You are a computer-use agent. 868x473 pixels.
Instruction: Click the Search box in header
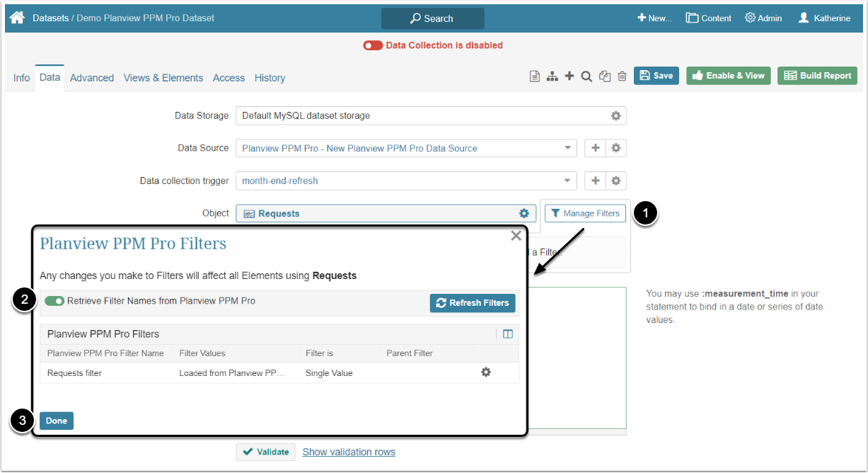coord(432,18)
